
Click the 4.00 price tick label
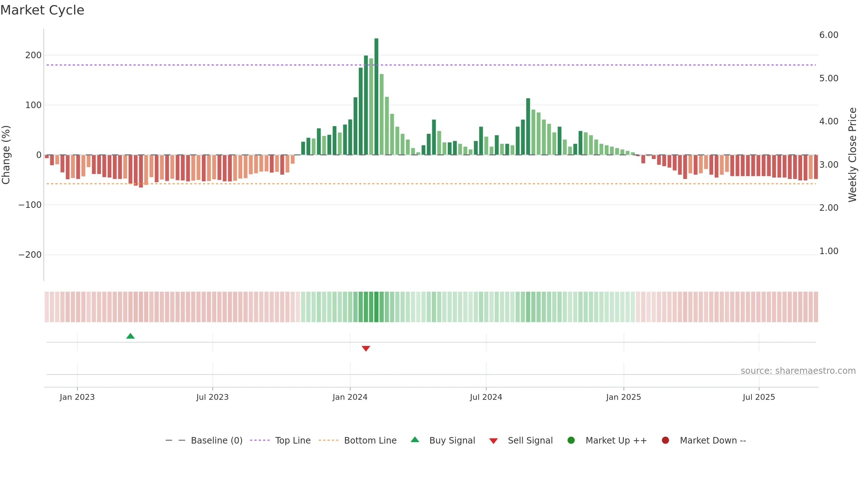829,121
